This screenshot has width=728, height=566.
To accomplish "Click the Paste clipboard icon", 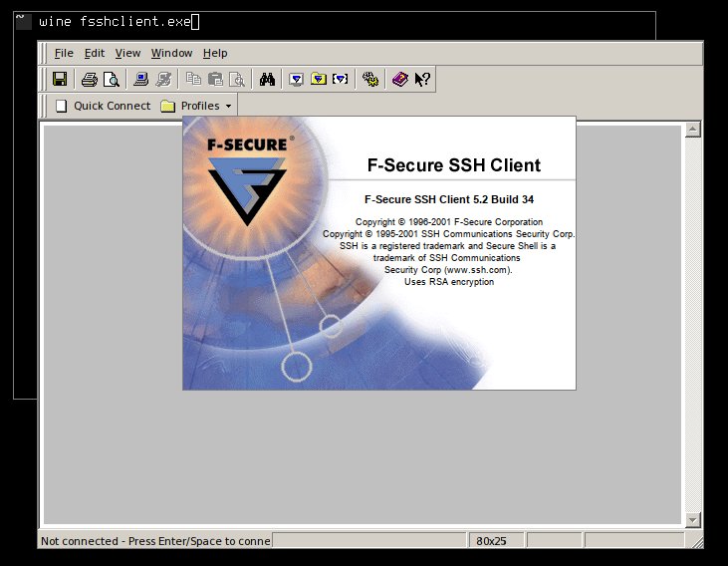I will pyautogui.click(x=215, y=79).
